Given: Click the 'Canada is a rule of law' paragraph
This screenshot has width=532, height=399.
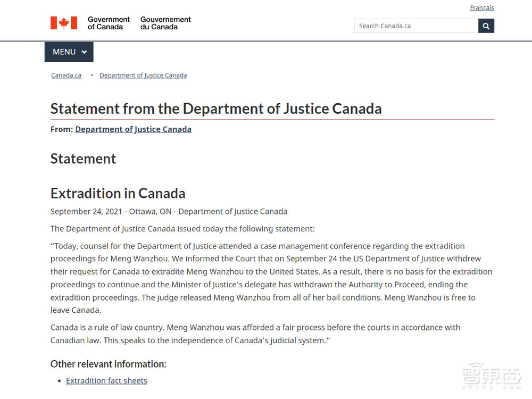Looking at the screenshot, I should pyautogui.click(x=255, y=334).
